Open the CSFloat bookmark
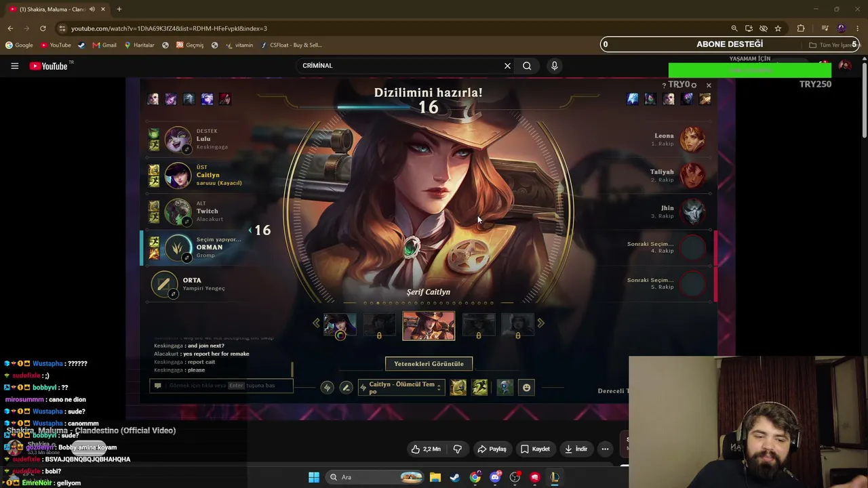 pos(291,45)
